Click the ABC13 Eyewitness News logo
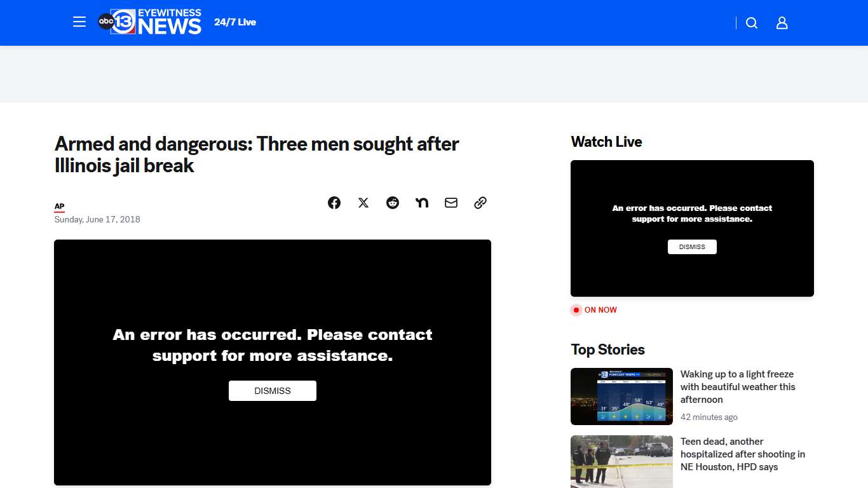 tap(150, 22)
